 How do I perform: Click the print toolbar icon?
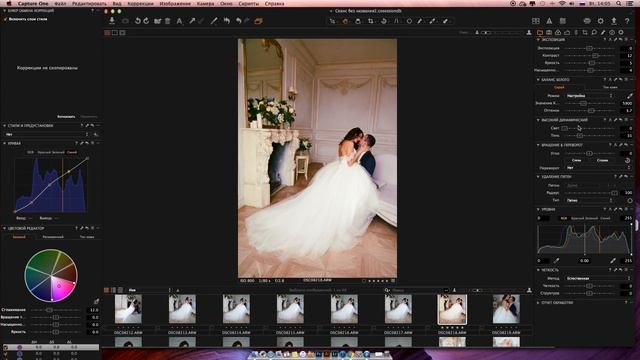(587, 21)
